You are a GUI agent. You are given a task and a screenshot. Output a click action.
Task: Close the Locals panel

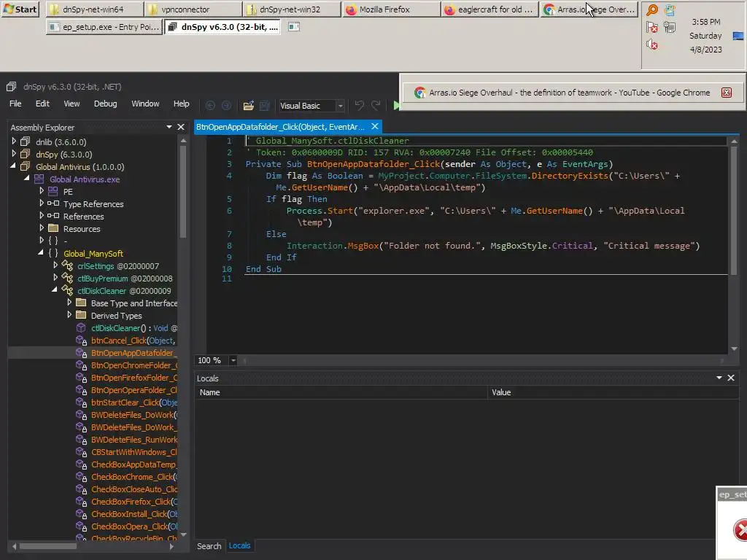(731, 378)
